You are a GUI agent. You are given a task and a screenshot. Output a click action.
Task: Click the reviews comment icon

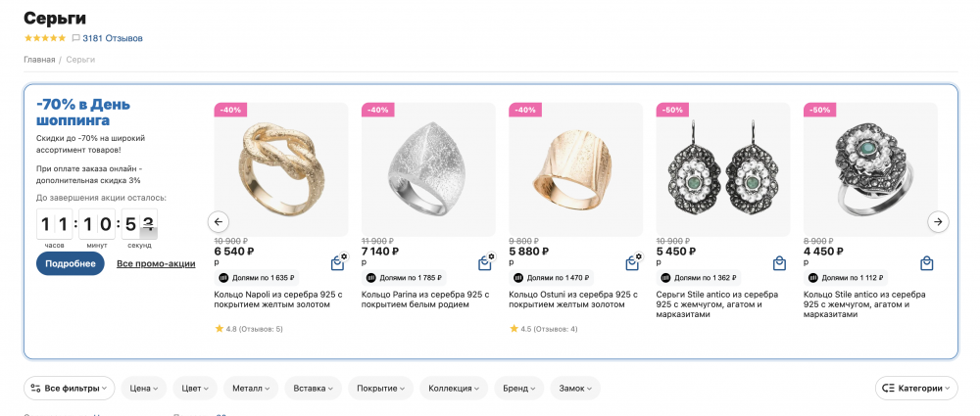(75, 38)
